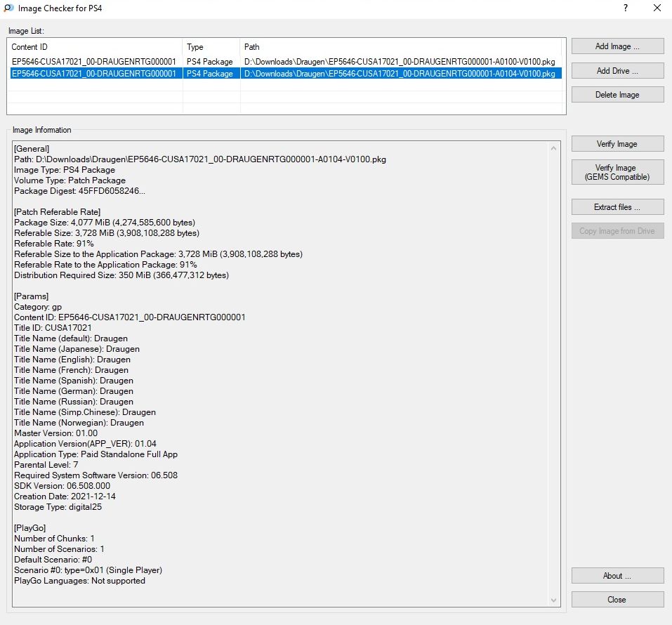The width and height of the screenshot is (672, 625).
Task: Click the first row's Content ID cell
Action: point(94,62)
